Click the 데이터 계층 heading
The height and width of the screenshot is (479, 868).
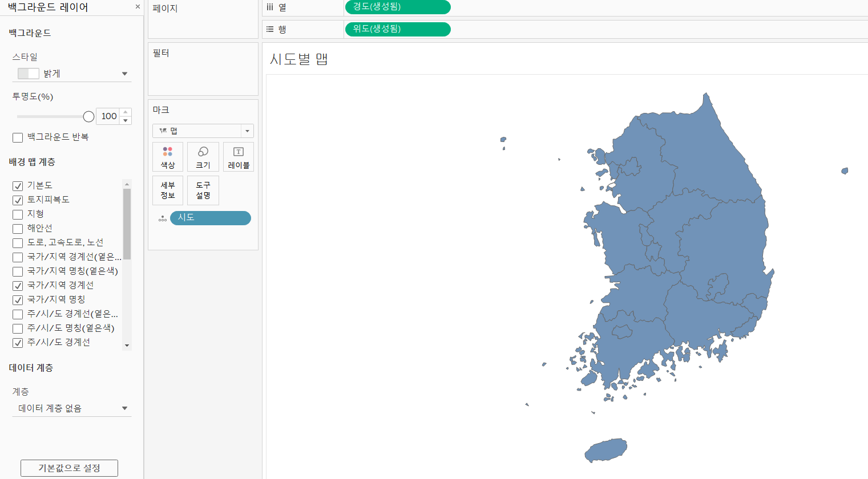point(31,368)
